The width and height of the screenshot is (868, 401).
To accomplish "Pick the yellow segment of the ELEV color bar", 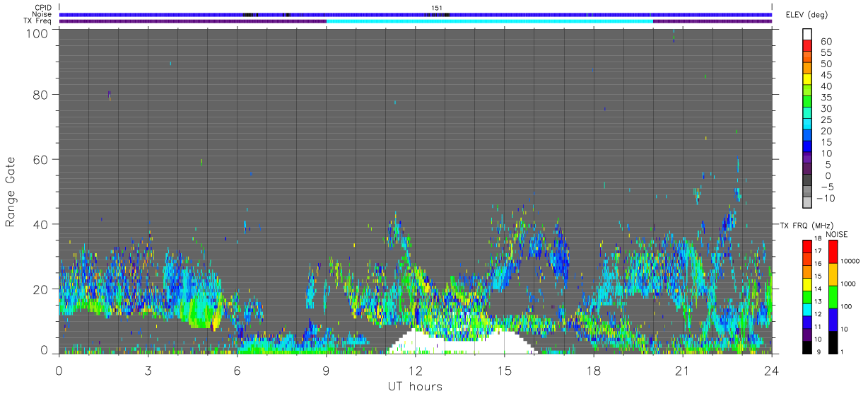I will coord(807,80).
